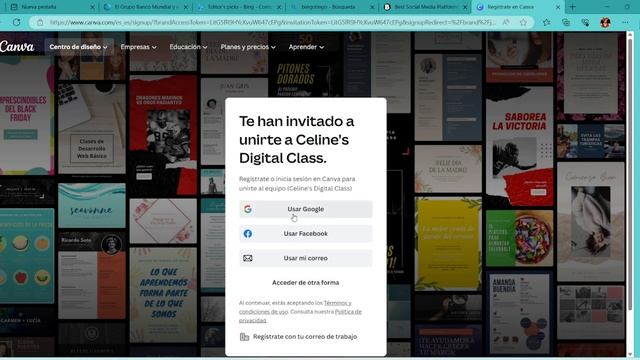Viewport: 640px width, 360px height.
Task: Click the Facebook logo icon in the sign-up dialog
Action: [248, 233]
